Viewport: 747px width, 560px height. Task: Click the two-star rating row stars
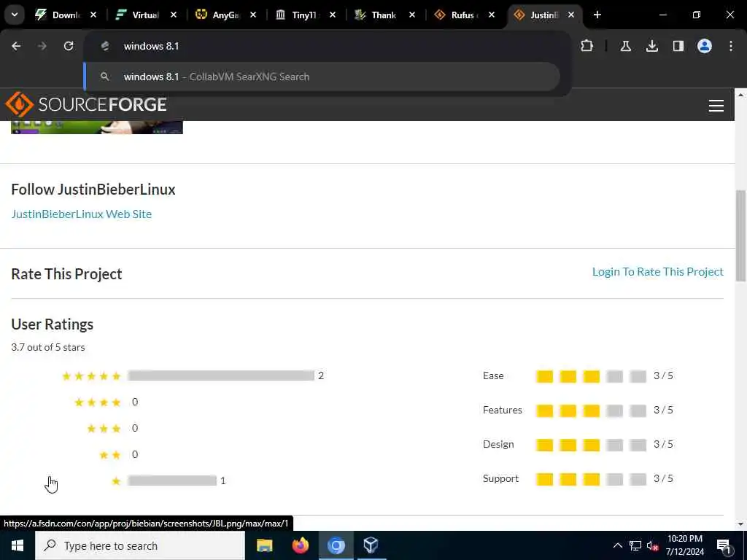click(110, 455)
